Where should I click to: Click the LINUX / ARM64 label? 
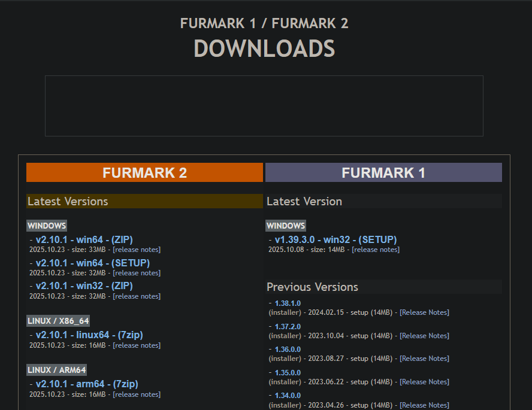coord(57,370)
